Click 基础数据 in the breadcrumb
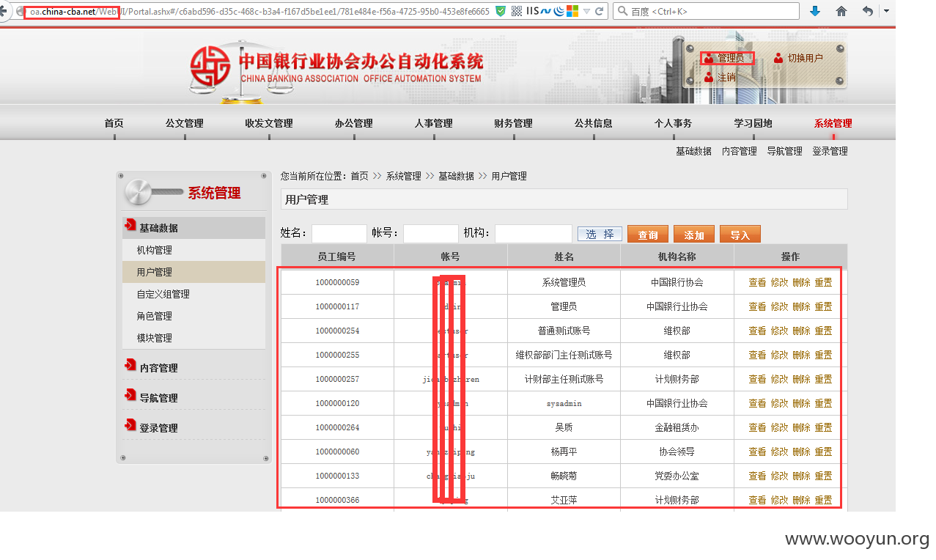The image size is (936, 560). (x=456, y=176)
